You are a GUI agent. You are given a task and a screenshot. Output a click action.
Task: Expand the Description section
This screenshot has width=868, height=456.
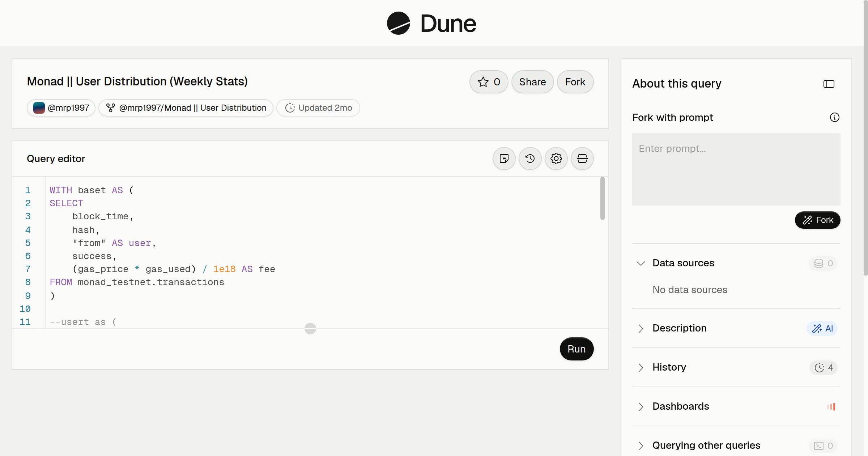click(x=641, y=328)
